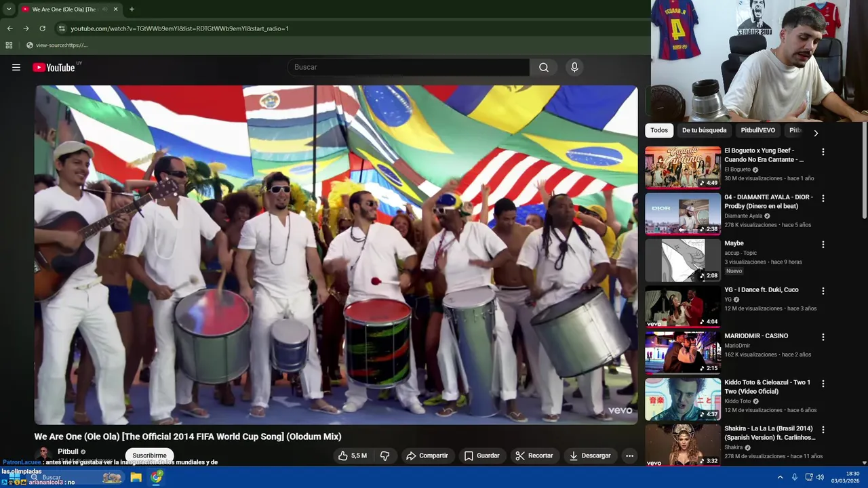Open options for El Bogueto video
868x488 pixels.
[x=823, y=152]
